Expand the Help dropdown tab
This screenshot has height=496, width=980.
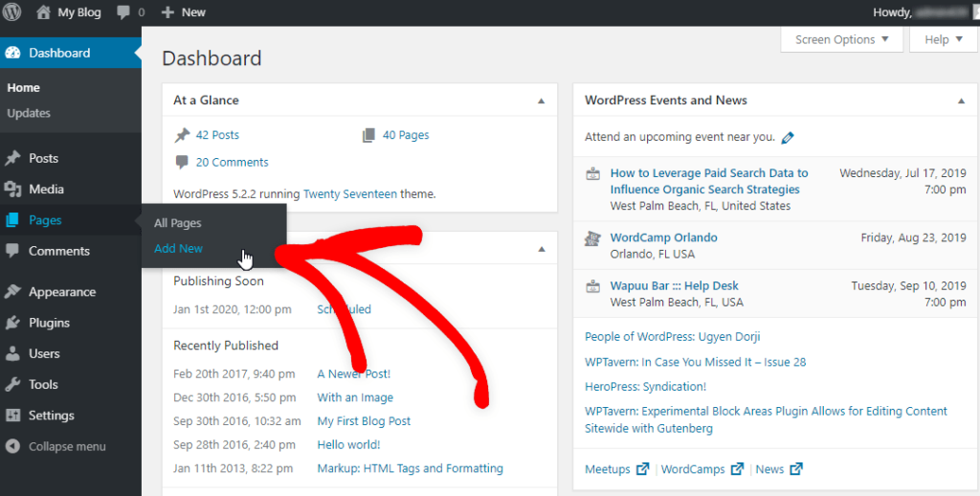point(943,39)
